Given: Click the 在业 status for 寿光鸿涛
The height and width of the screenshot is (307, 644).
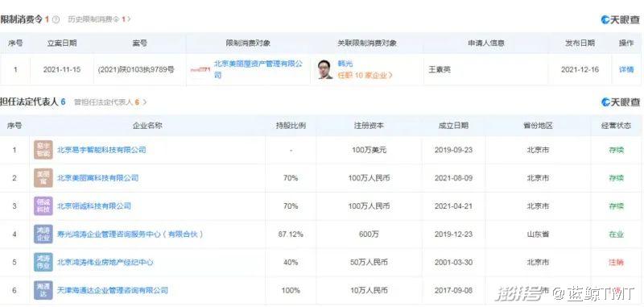Looking at the screenshot, I should point(616,234).
